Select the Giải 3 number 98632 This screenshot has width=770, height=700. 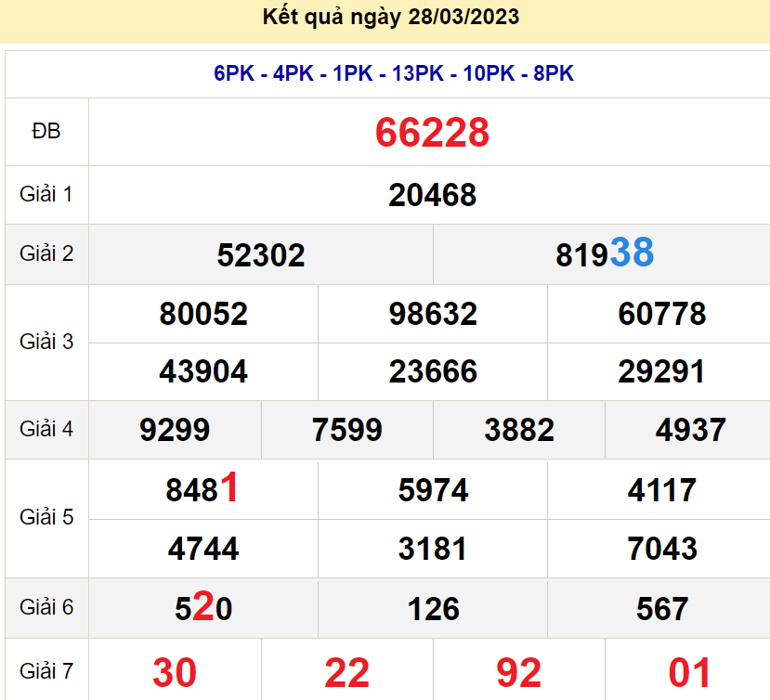(433, 314)
